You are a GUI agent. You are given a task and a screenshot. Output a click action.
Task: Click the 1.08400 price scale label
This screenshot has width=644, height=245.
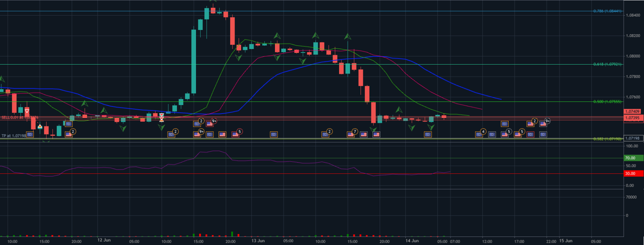tap(633, 15)
